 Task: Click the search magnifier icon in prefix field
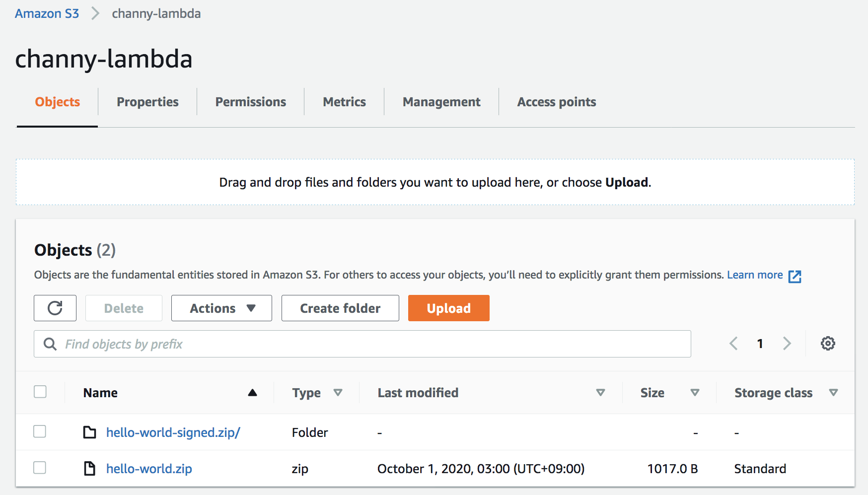[50, 344]
